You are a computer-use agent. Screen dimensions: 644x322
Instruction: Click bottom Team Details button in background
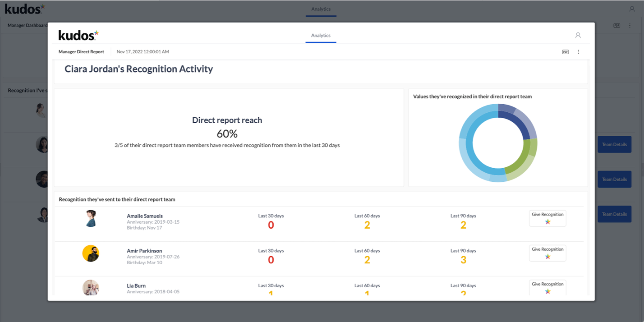coord(614,214)
